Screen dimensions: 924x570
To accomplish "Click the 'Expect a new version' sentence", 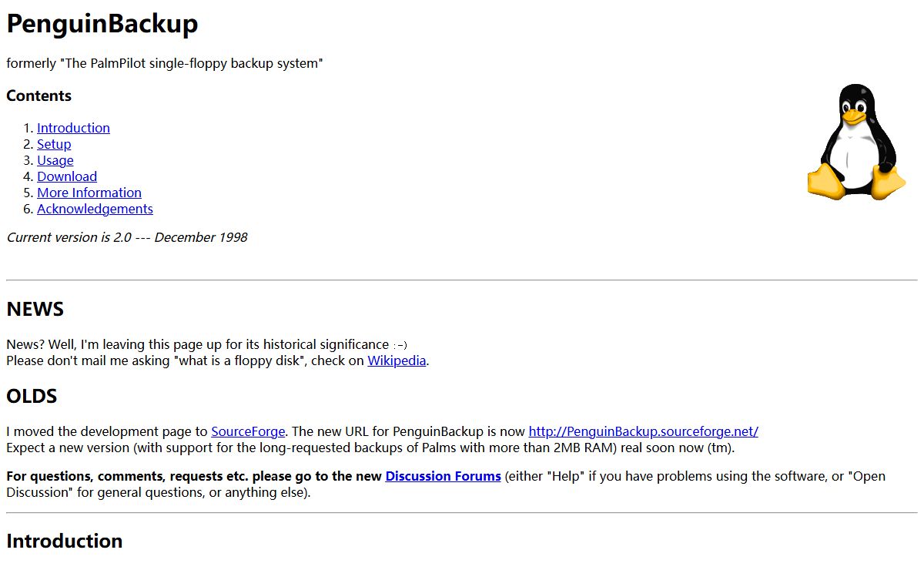I will [370, 448].
